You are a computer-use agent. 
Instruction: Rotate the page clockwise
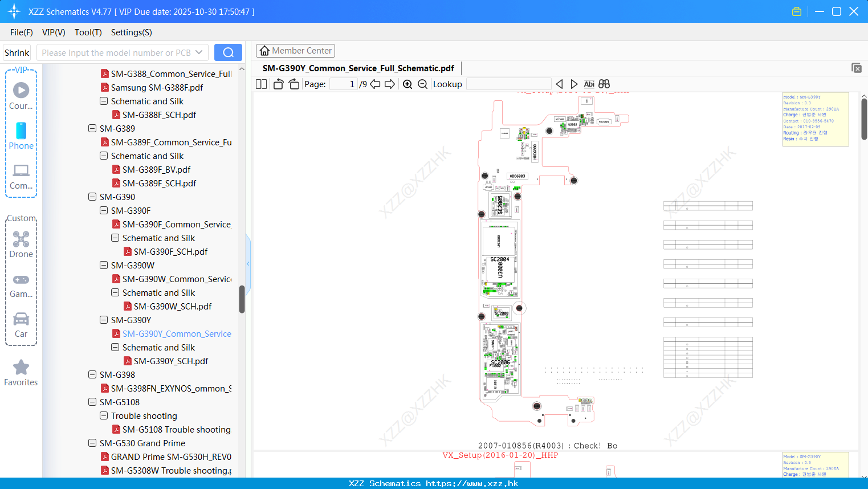click(294, 84)
